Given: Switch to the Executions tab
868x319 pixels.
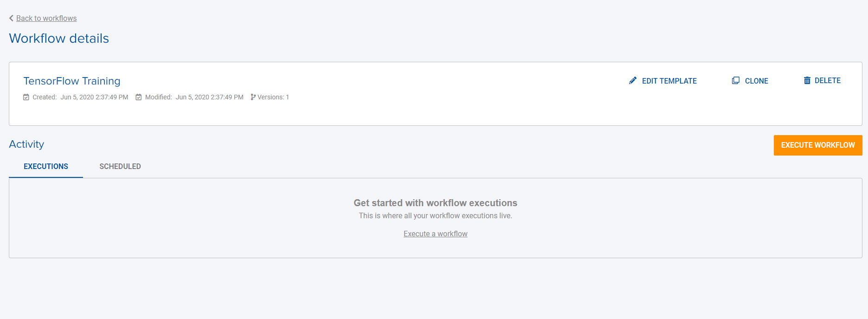Looking at the screenshot, I should [x=45, y=166].
